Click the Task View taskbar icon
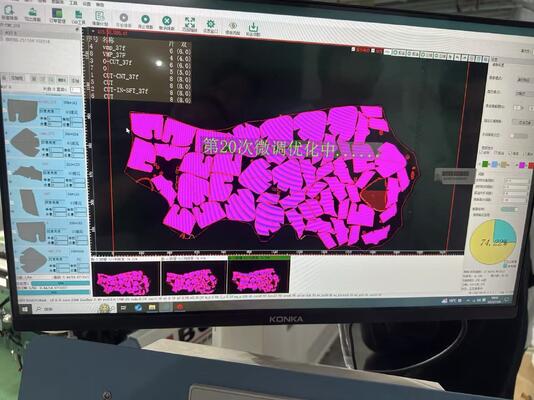 pos(123,308)
